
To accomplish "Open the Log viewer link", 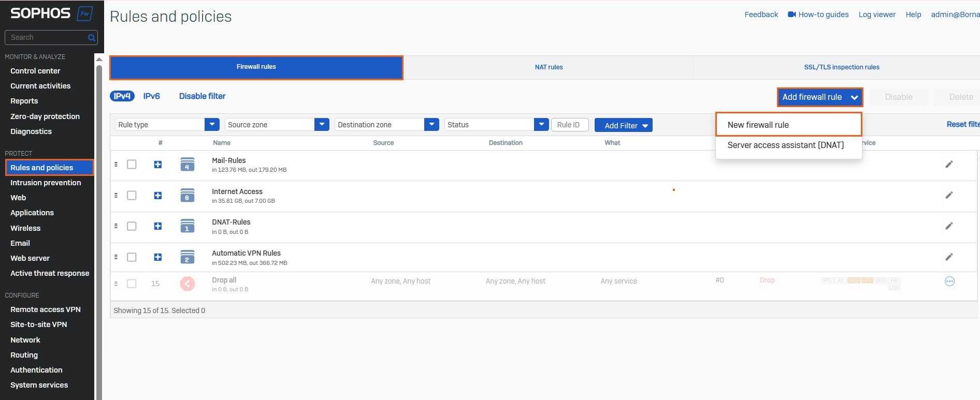I will 876,14.
